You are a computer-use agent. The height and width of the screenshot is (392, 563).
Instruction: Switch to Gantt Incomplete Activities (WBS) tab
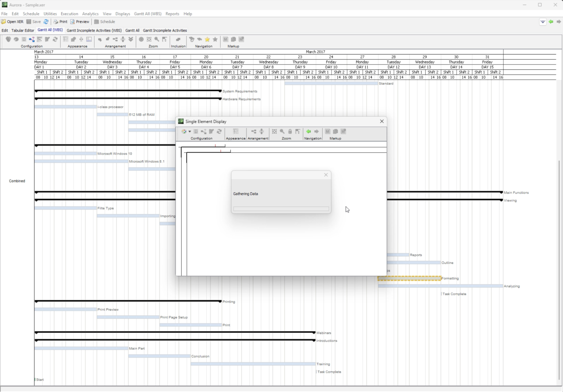94,30
